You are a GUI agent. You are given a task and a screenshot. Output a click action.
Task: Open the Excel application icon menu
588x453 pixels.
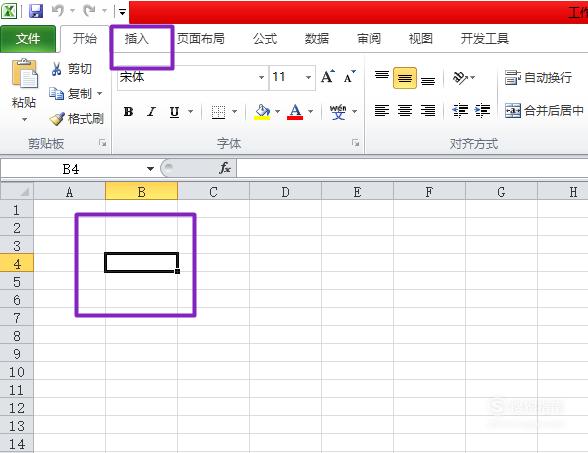tap(9, 11)
